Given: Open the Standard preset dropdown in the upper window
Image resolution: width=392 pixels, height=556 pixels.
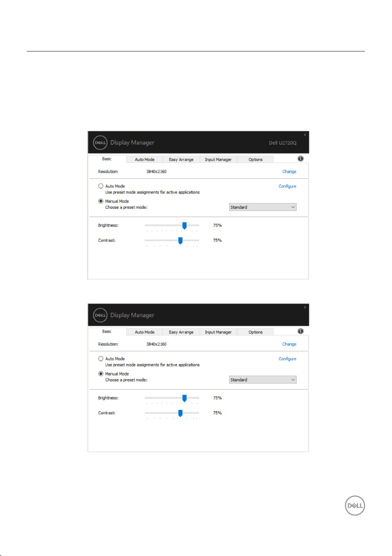Looking at the screenshot, I should [x=263, y=207].
